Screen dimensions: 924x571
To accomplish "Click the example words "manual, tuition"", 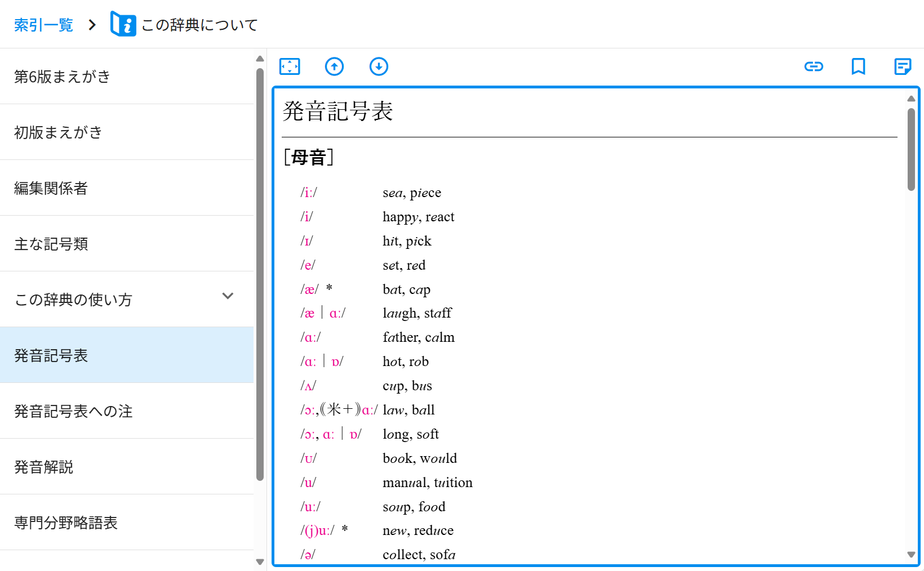I will 428,483.
